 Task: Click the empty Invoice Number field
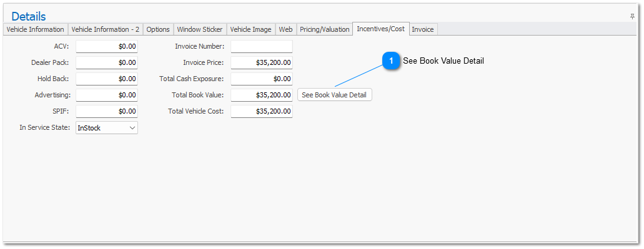point(262,46)
